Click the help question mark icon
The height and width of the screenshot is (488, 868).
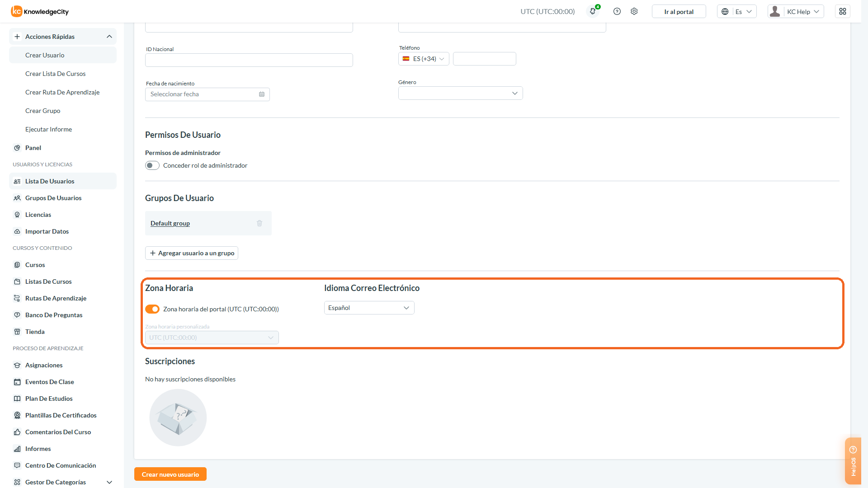(617, 11)
